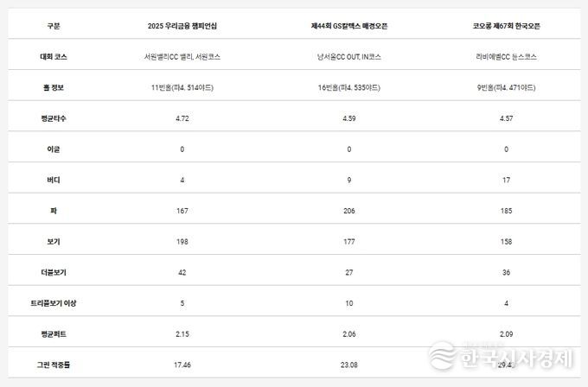This screenshot has height=387, width=588.
Task: Click the 11번홀 hole info cell
Action: [182, 88]
